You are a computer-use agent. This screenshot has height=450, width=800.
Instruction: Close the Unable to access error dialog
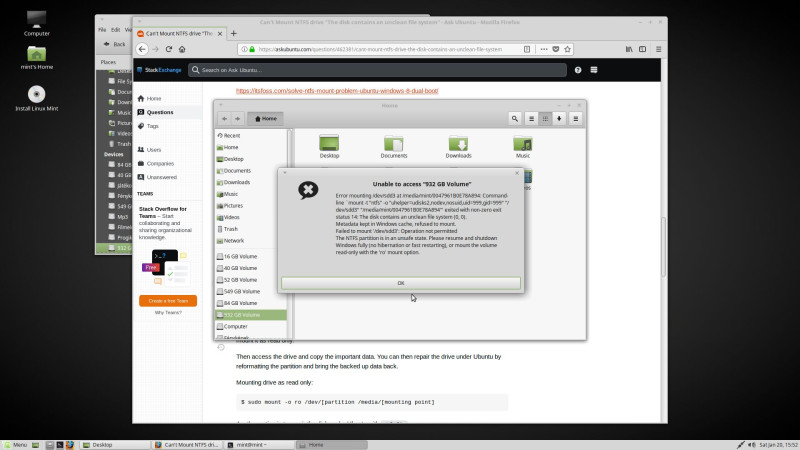click(517, 173)
